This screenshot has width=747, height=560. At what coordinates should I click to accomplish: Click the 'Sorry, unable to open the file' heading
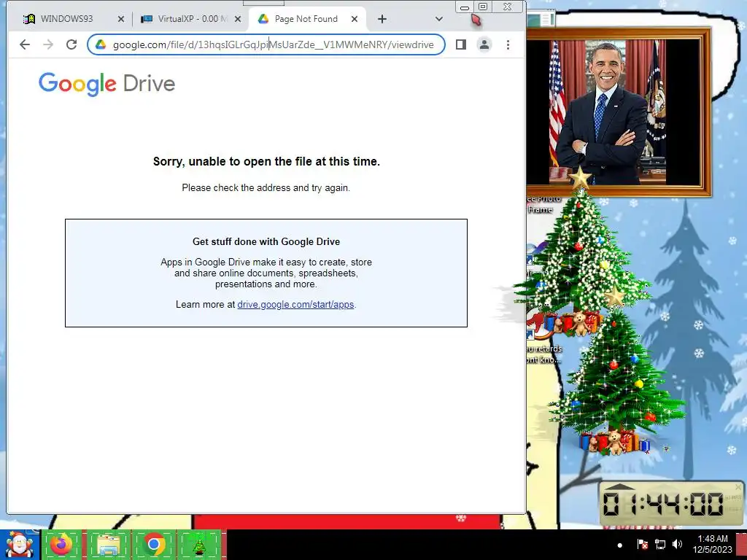point(266,162)
